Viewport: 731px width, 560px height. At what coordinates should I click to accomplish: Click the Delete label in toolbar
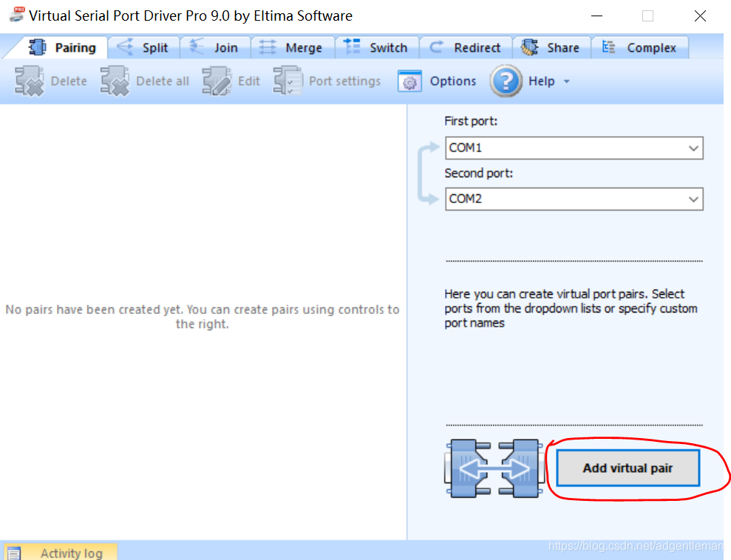pos(69,81)
